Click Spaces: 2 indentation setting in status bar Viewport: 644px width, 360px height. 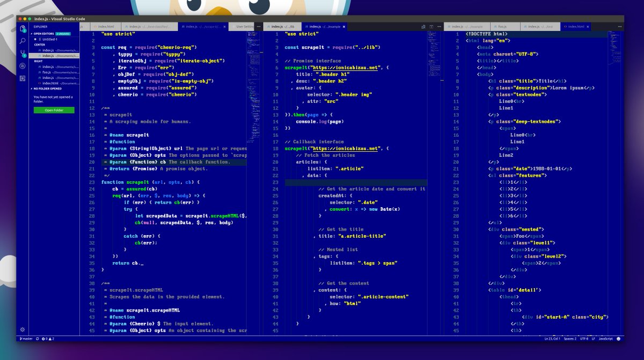(570, 339)
